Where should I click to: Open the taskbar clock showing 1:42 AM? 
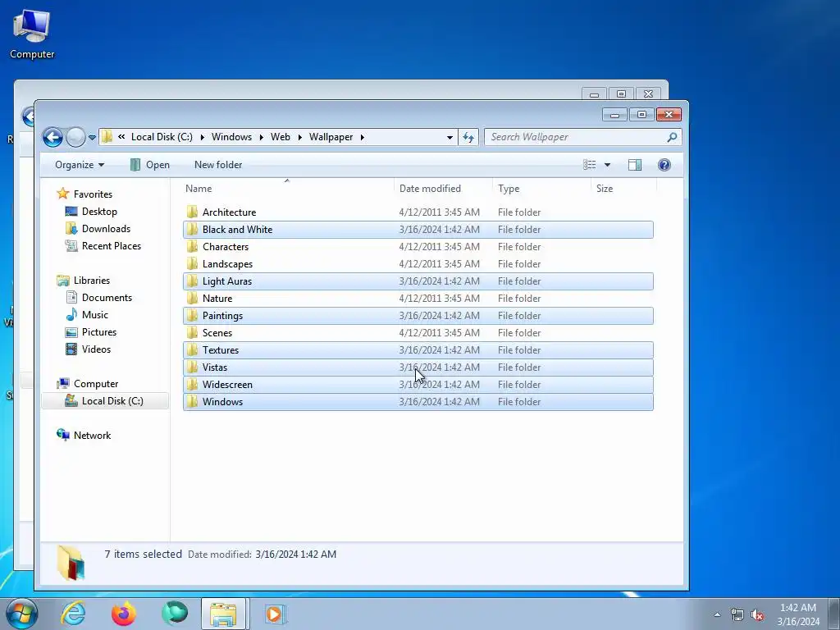point(798,614)
